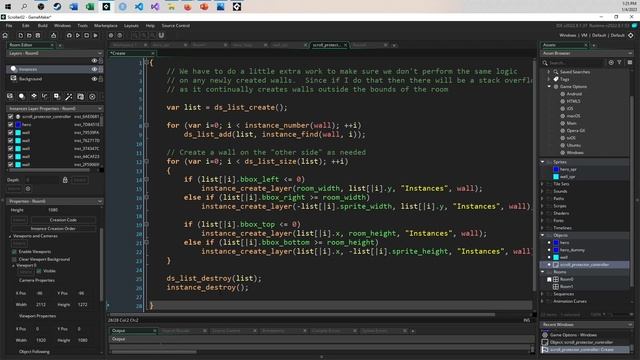Create new path layer in room editor
The height and width of the screenshot is (360, 640).
45,96
